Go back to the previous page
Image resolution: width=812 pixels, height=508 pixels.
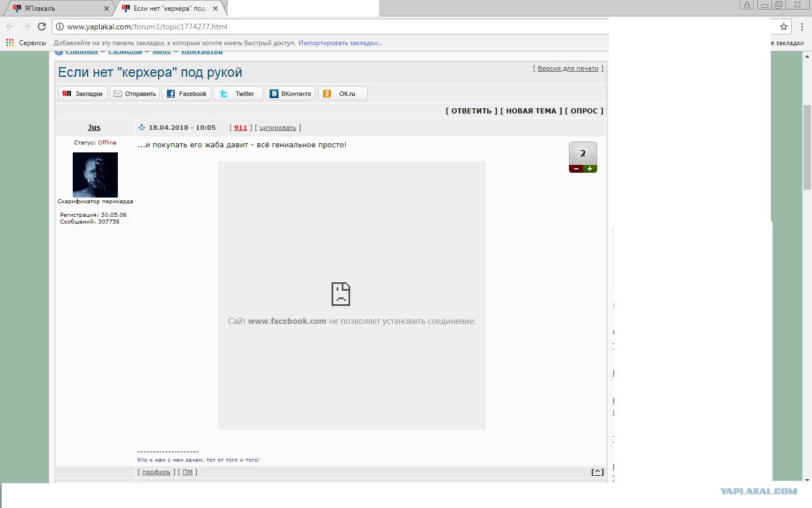10,27
